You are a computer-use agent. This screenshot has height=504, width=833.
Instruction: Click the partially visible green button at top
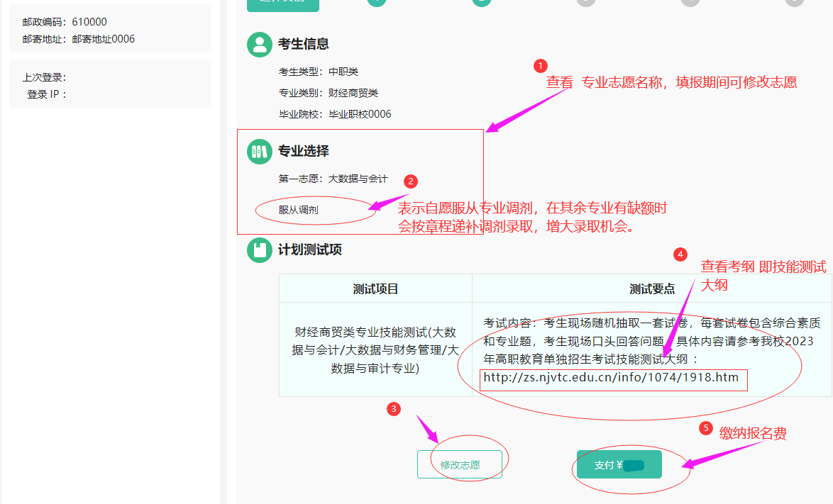click(282, 4)
